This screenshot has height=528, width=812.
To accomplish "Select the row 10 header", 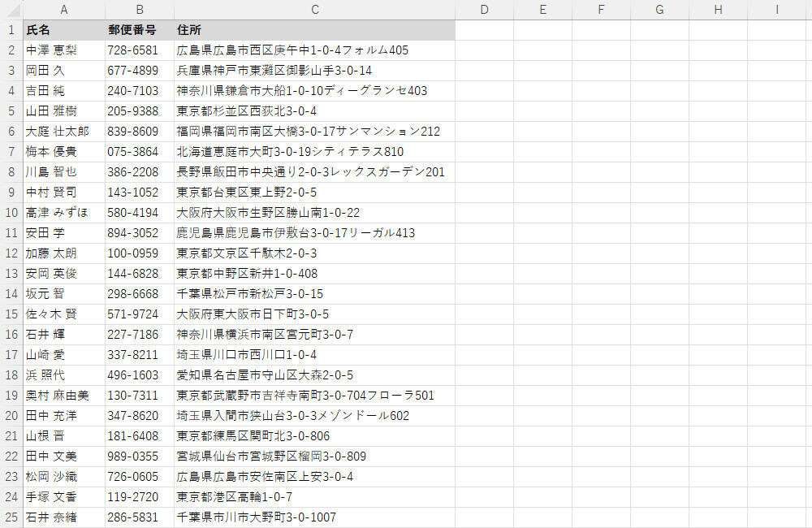I will click(11, 213).
